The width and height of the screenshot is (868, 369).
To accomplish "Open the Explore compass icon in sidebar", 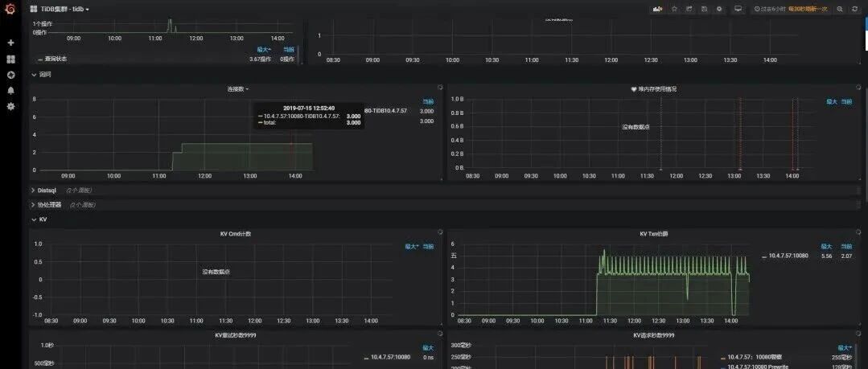I will click(10, 75).
